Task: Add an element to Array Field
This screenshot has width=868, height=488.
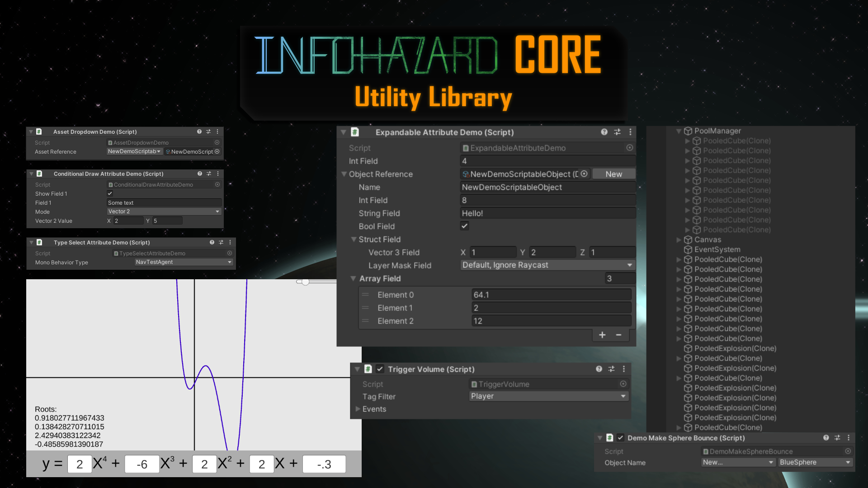Action: pyautogui.click(x=602, y=335)
